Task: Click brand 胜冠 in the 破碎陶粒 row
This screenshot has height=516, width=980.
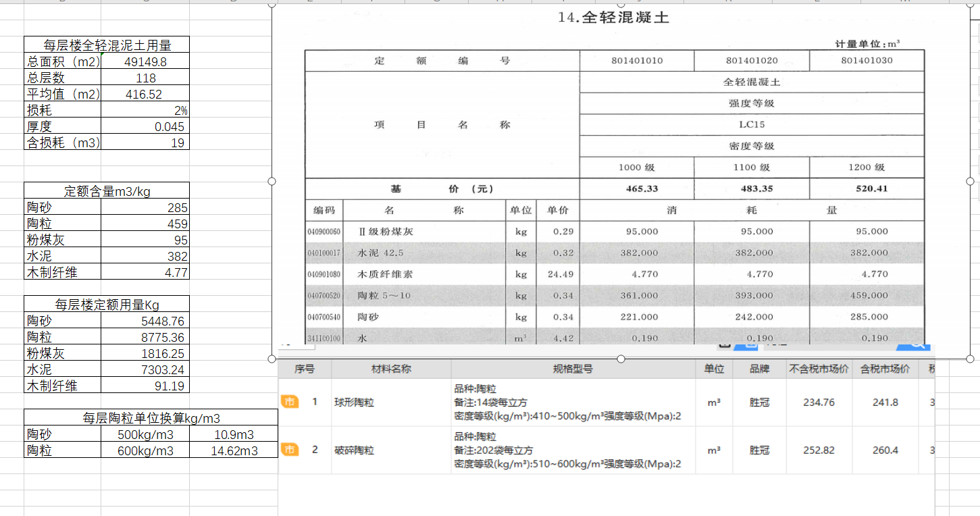Action: point(759,450)
